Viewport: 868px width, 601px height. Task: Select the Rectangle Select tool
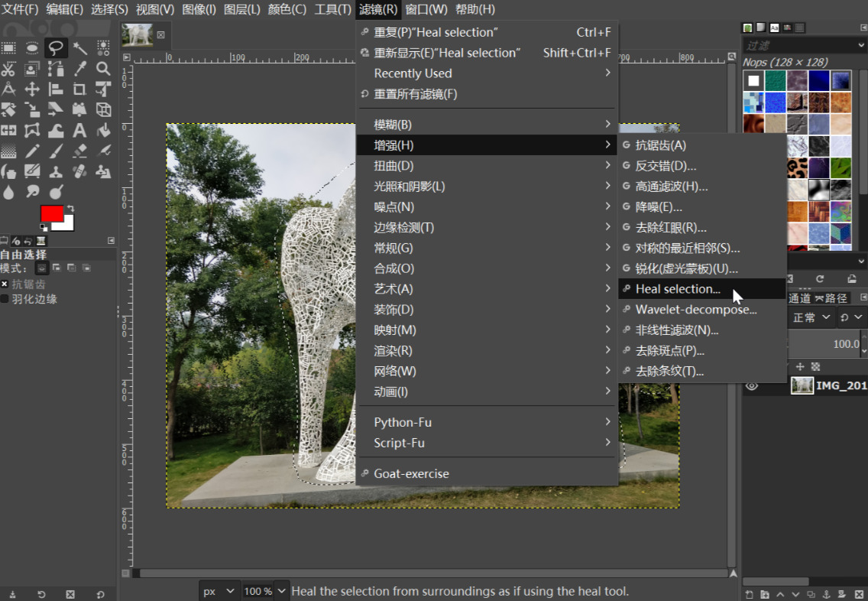click(8, 48)
